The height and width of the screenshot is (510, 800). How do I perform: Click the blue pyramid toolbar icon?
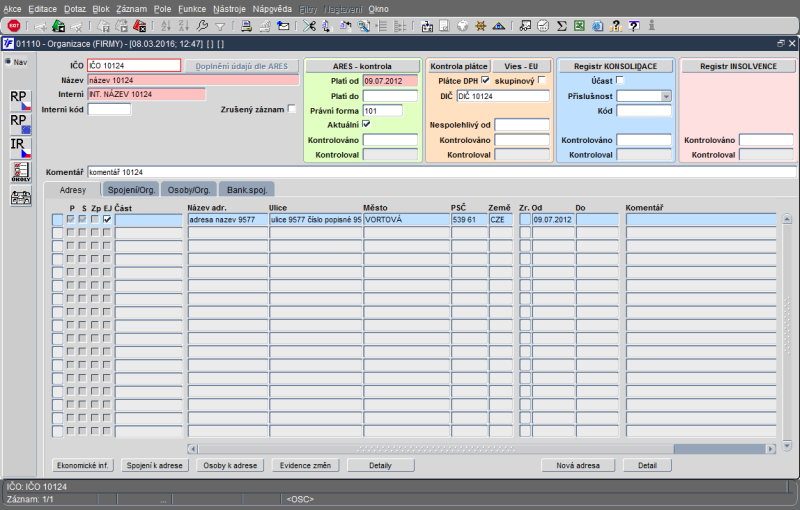coord(498,26)
